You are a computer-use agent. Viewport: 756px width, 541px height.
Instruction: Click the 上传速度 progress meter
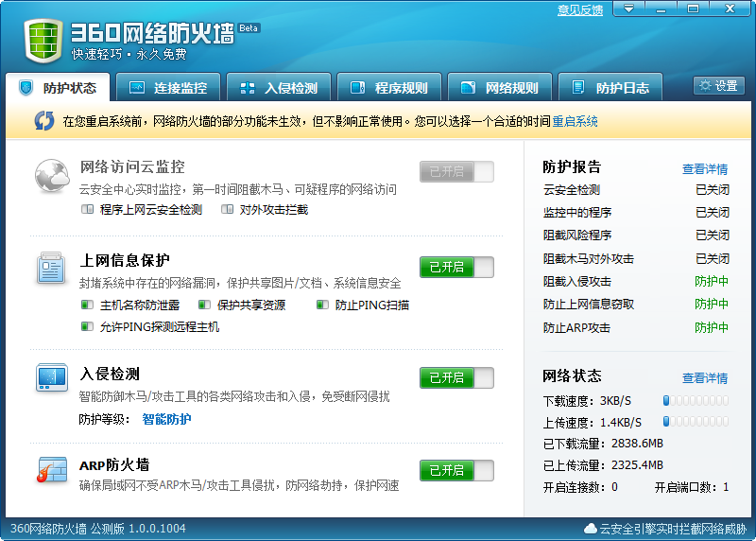click(x=696, y=421)
